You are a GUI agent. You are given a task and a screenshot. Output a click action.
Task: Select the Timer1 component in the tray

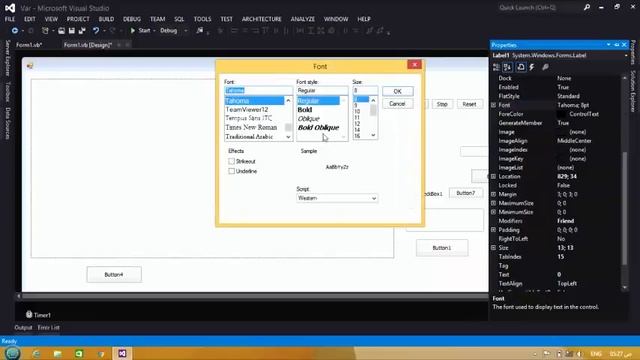38,315
